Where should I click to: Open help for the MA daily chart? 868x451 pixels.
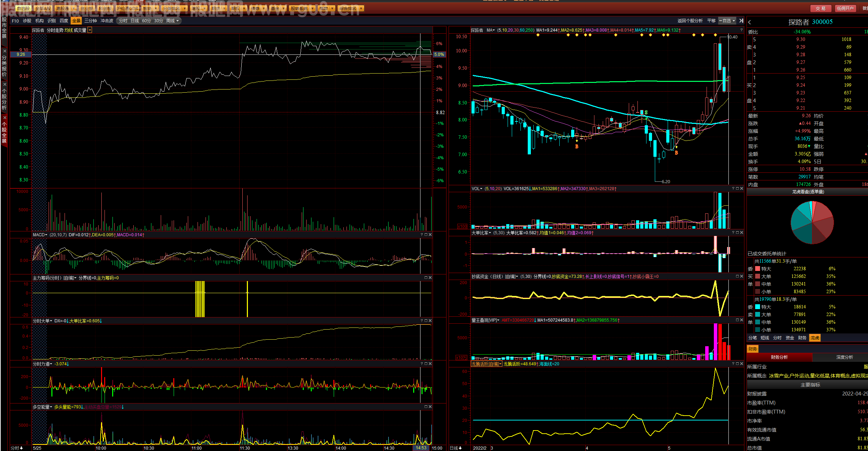742,30
